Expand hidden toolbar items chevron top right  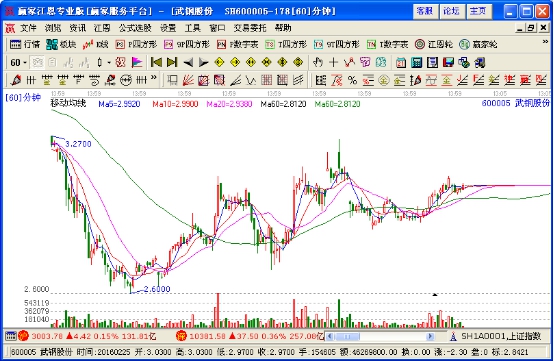(x=545, y=42)
